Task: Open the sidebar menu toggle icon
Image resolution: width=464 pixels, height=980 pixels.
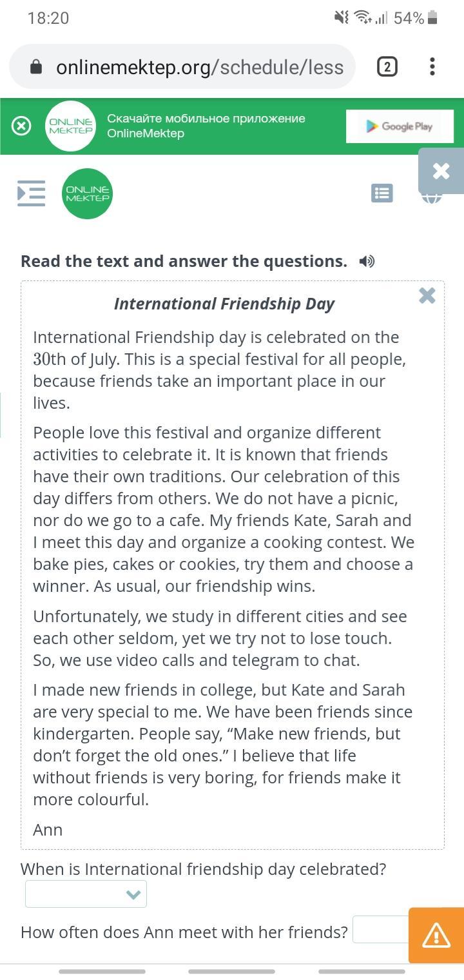Action: 31,193
